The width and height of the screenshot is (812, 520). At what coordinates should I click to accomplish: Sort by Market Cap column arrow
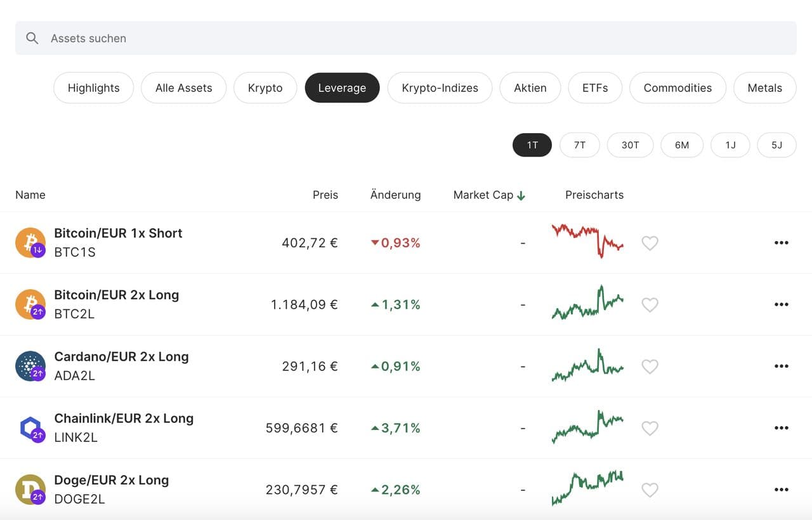[x=521, y=195]
